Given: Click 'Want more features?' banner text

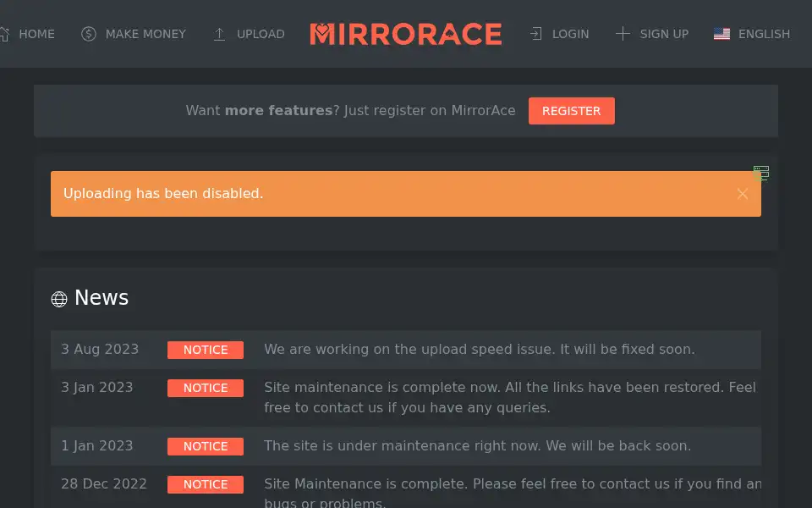Looking at the screenshot, I should pyautogui.click(x=350, y=111).
